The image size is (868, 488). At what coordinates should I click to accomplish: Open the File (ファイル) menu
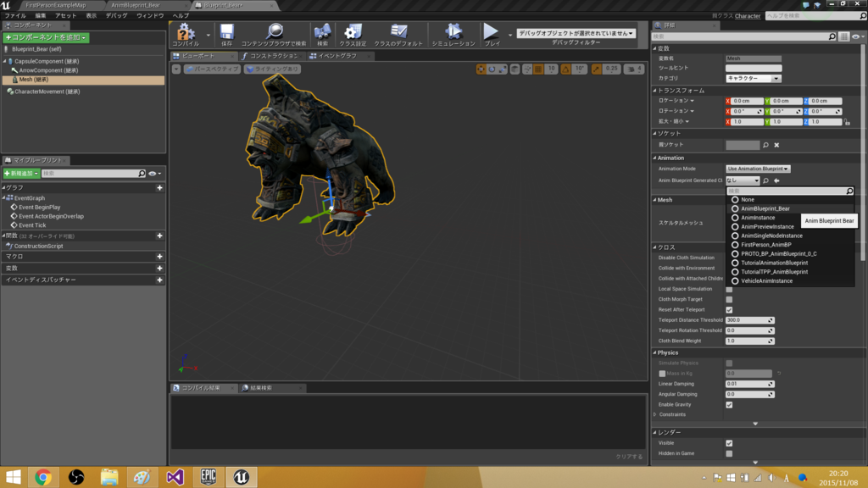(x=15, y=16)
